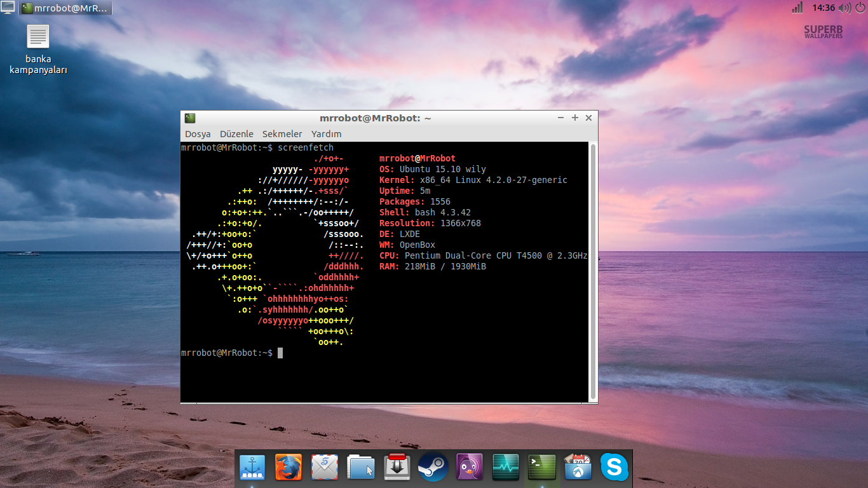Click the Kernel x86_64 Linux line
The image size is (868, 488).
[x=473, y=180]
